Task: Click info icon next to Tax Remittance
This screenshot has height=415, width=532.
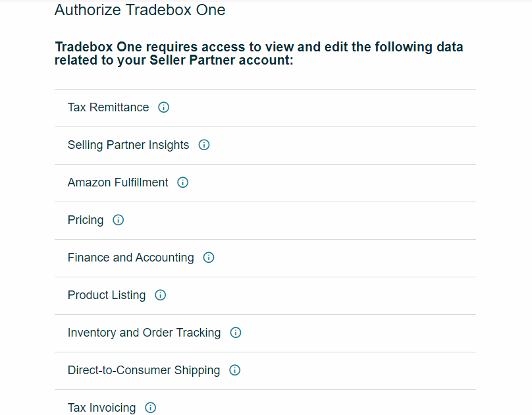Action: pyautogui.click(x=163, y=107)
